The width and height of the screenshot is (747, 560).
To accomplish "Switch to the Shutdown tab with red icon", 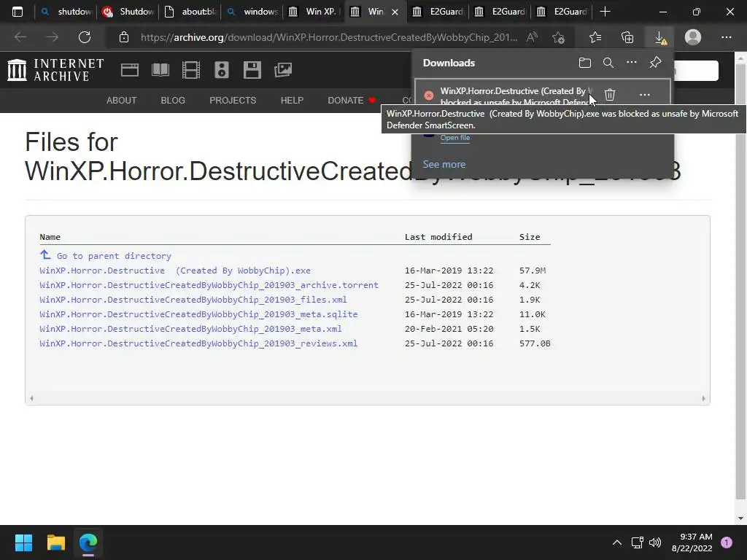I will point(128,12).
